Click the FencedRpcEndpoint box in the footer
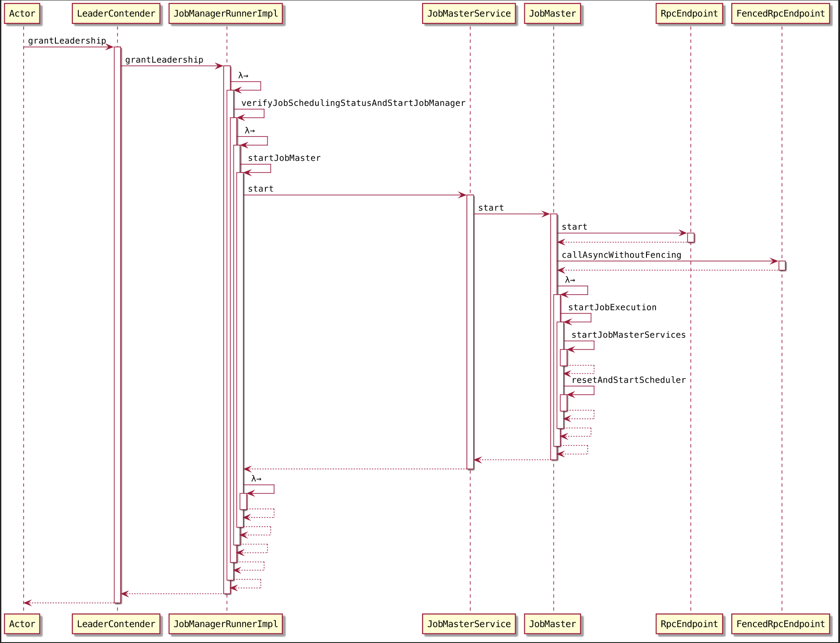The height and width of the screenshot is (643, 840). pos(781,624)
